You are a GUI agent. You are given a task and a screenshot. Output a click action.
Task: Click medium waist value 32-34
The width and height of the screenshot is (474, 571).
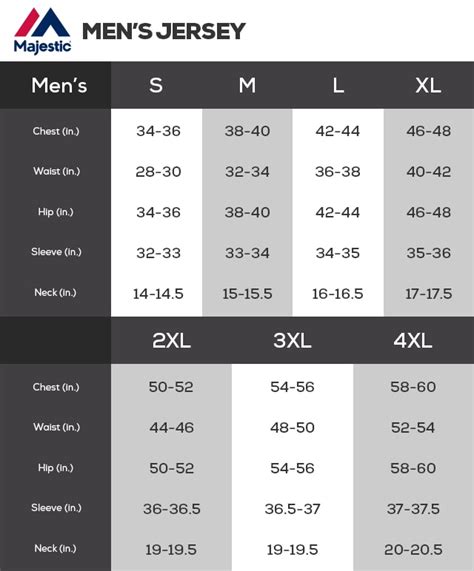247,172
